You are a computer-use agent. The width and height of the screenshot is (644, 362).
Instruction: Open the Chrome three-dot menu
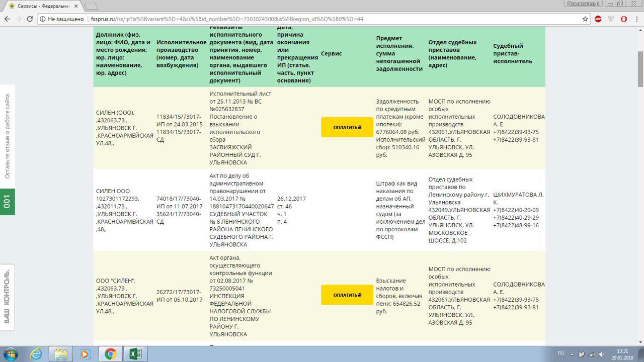(636, 19)
